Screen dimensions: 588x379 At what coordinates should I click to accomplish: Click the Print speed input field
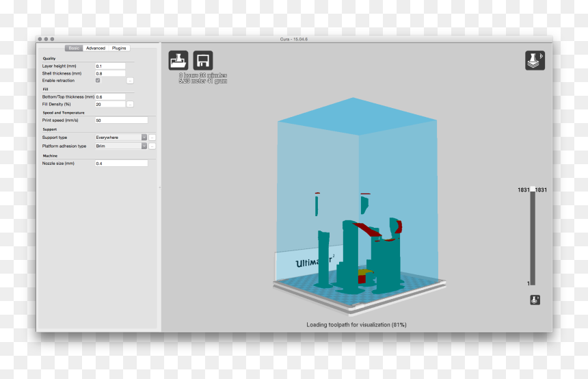122,120
